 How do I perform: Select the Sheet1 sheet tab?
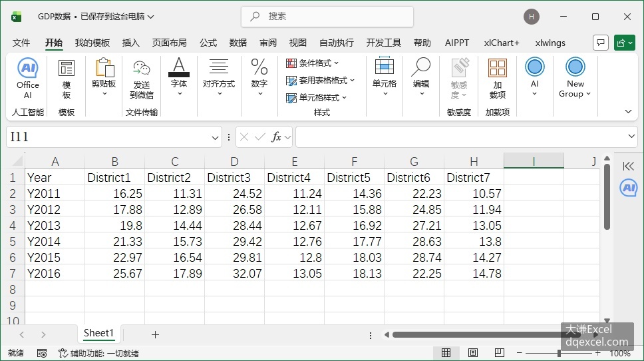point(98,333)
